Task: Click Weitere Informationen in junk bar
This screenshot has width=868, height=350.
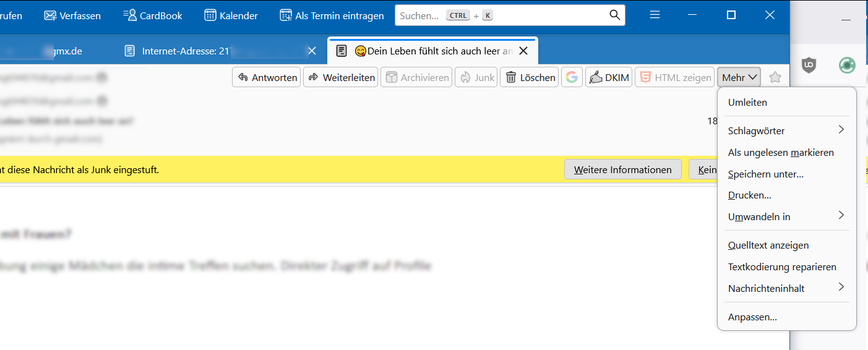Action: coord(622,169)
